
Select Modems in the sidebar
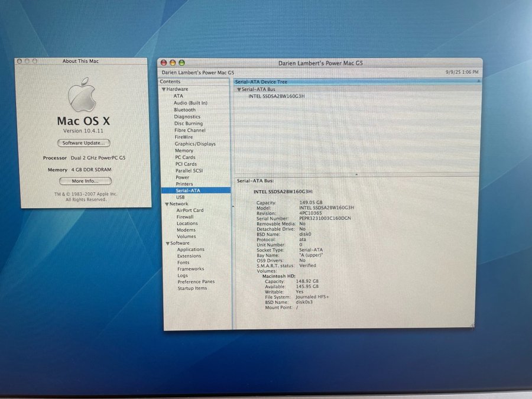click(186, 230)
